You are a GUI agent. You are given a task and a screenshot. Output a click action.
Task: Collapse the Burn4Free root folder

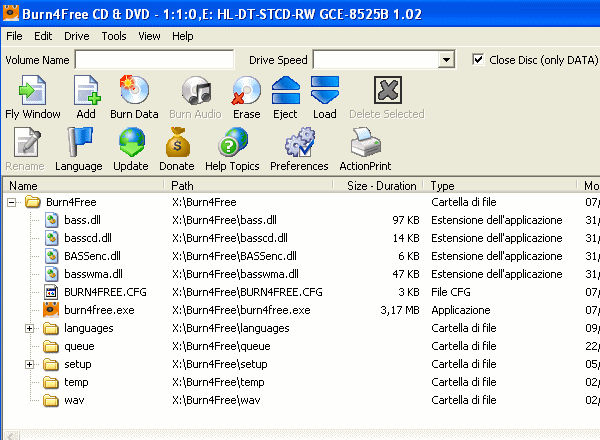click(x=12, y=202)
